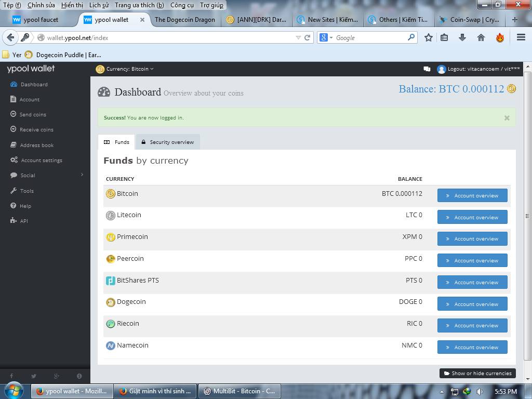Click the Windows Start button
This screenshot has height=399, width=532.
click(14, 391)
